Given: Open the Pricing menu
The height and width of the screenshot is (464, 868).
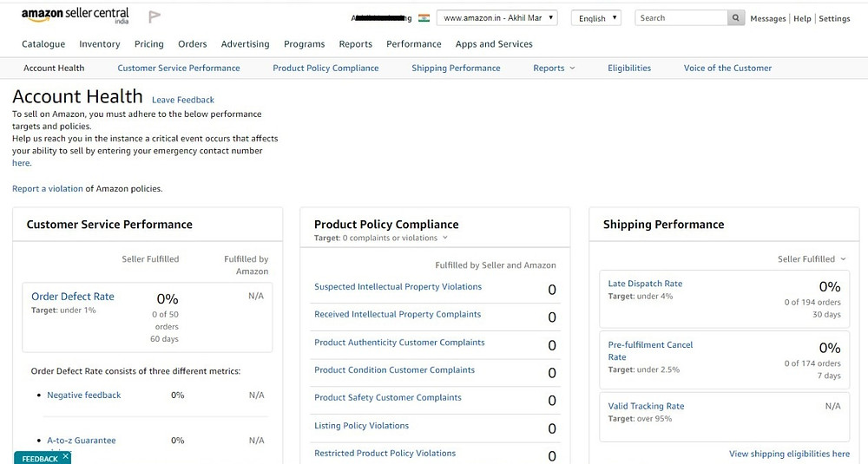Looking at the screenshot, I should [149, 43].
